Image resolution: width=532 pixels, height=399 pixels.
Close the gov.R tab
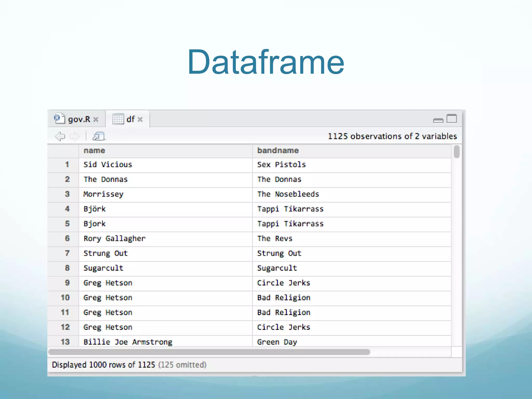coord(96,119)
